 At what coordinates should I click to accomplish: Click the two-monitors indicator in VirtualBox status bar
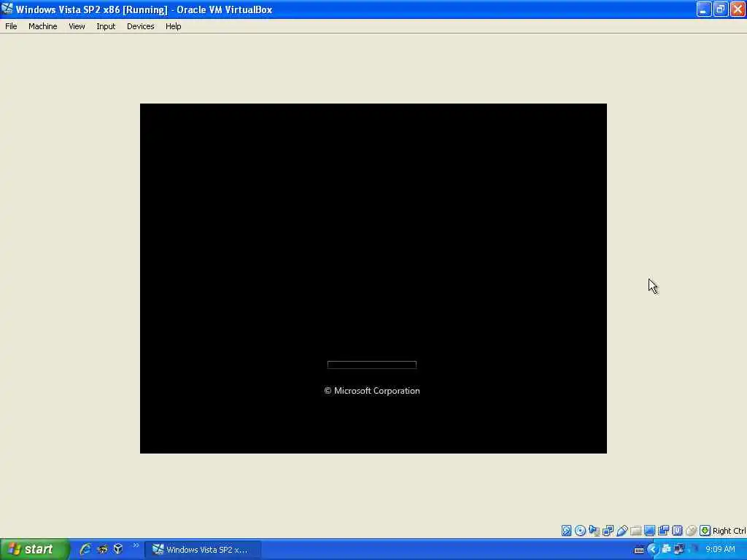tap(608, 531)
